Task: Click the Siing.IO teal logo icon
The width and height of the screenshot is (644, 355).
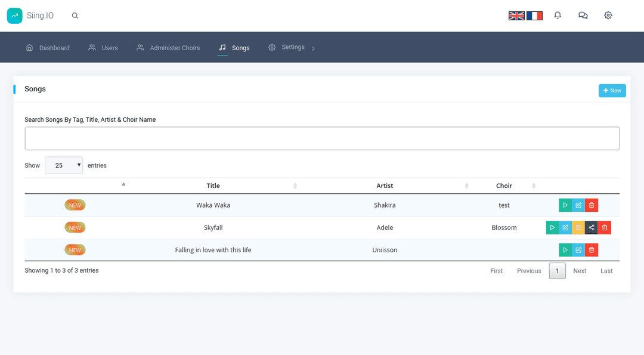Action: (x=15, y=16)
